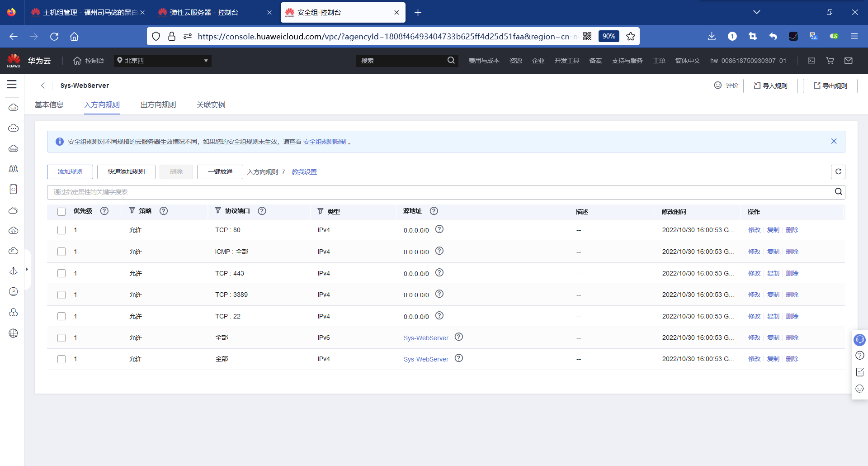
Task: Click the globe icon in left sidebar
Action: click(x=14, y=333)
